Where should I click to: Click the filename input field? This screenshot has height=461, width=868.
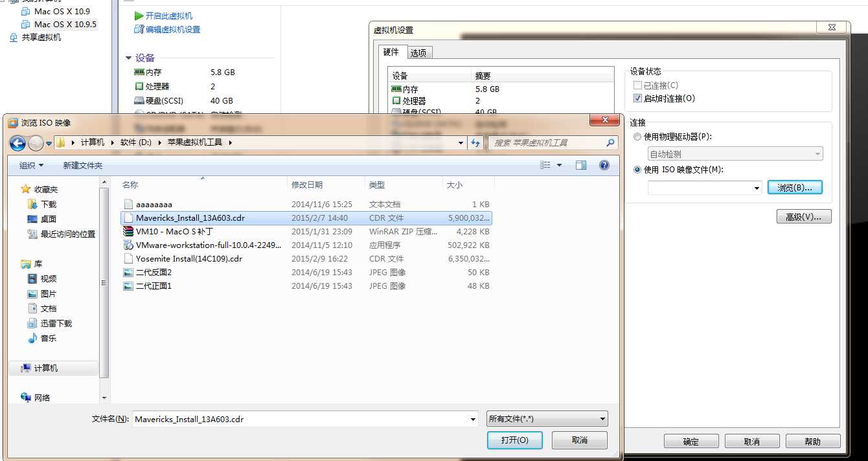301,419
